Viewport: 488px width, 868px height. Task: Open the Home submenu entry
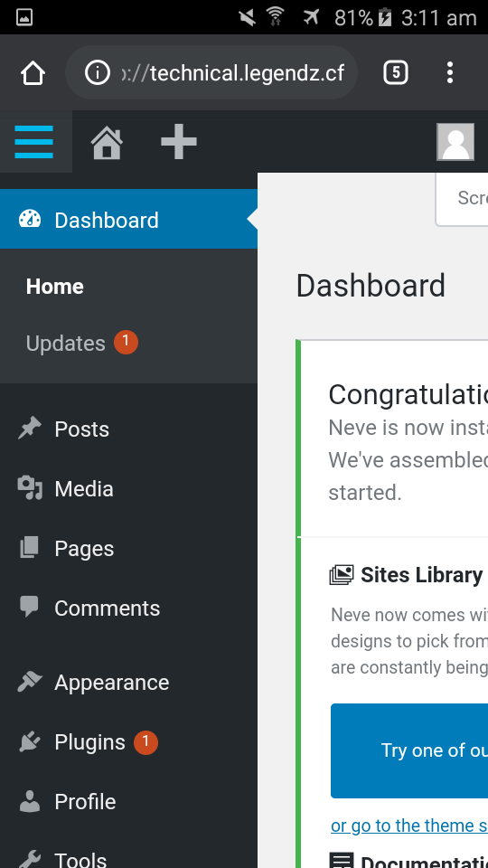point(55,287)
